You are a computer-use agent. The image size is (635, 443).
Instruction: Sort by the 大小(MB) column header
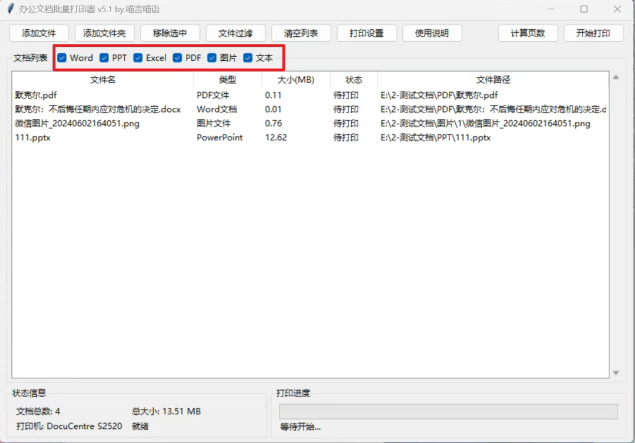click(x=296, y=80)
